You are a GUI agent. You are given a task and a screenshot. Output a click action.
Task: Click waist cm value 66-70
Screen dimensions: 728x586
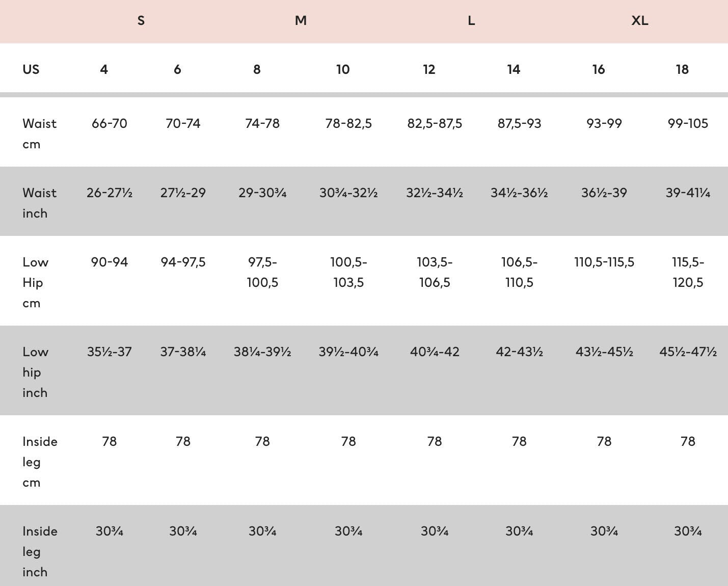110,123
